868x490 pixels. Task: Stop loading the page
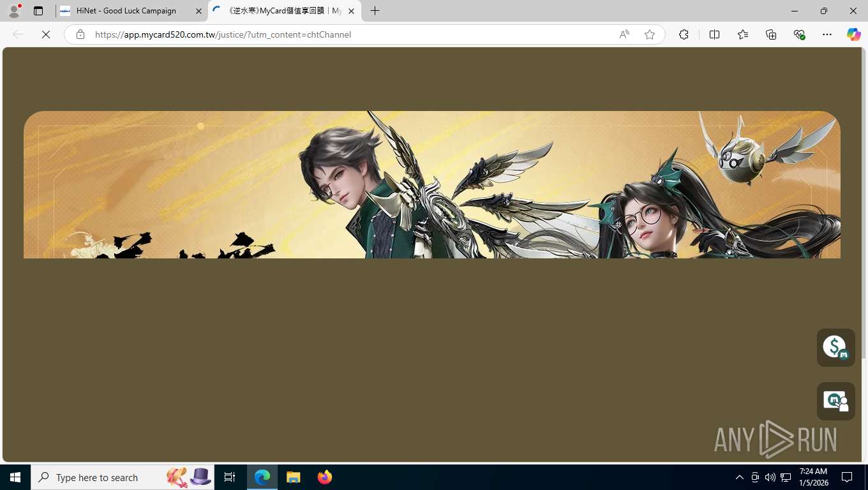coord(46,34)
